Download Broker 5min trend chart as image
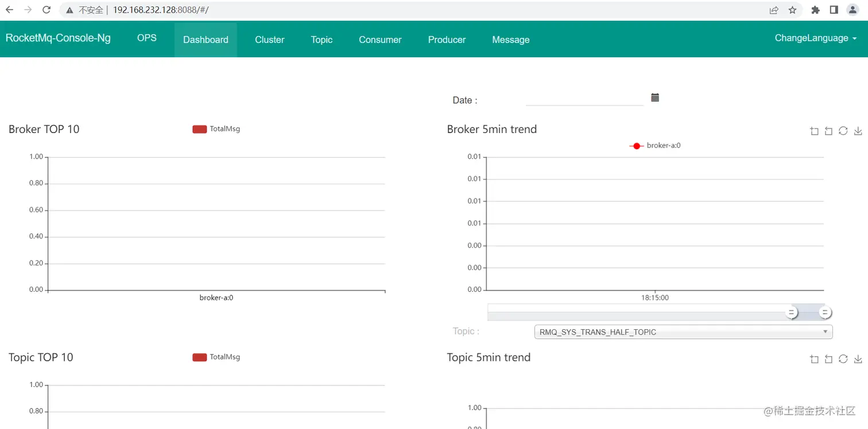868x429 pixels. [858, 131]
